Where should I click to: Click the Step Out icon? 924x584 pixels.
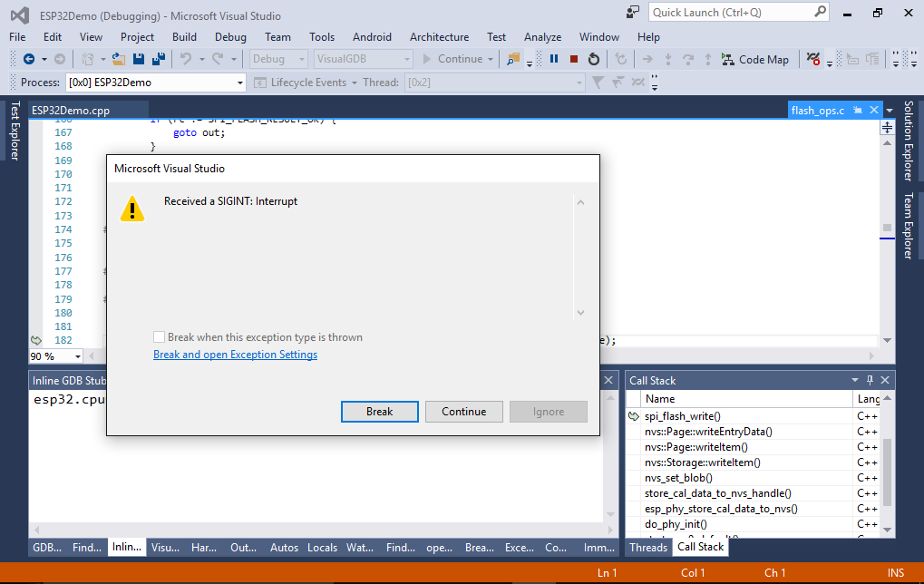pos(707,59)
